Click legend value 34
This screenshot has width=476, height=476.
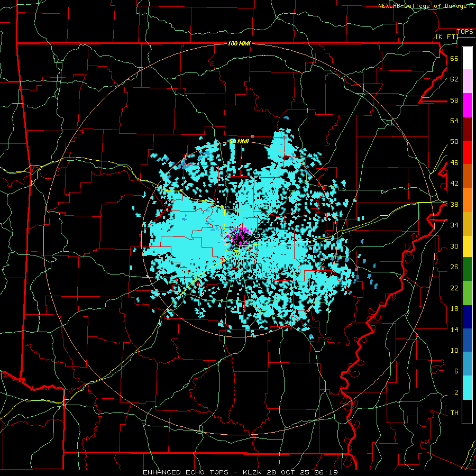pyautogui.click(x=454, y=225)
